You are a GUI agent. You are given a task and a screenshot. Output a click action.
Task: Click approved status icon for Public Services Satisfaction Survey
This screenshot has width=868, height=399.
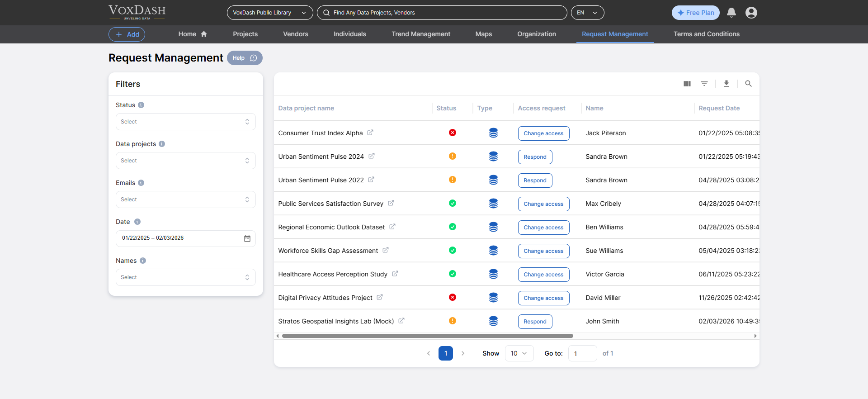tap(452, 203)
